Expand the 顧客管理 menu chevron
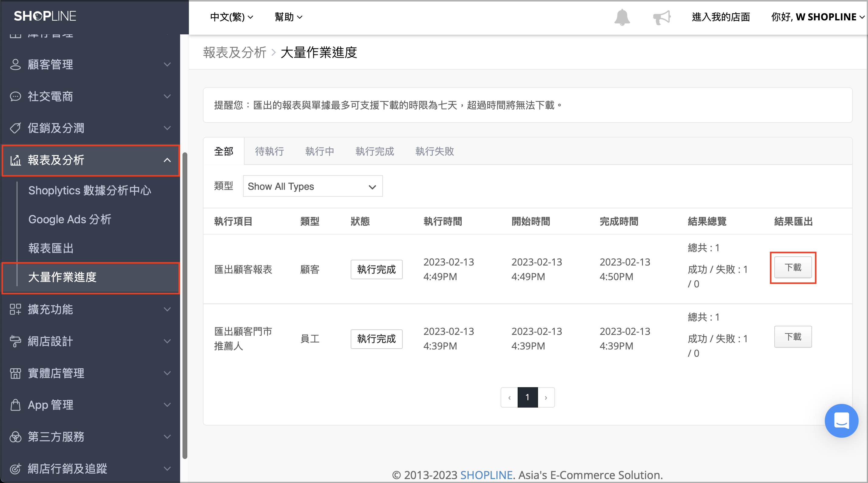This screenshot has height=483, width=868. coord(167,64)
